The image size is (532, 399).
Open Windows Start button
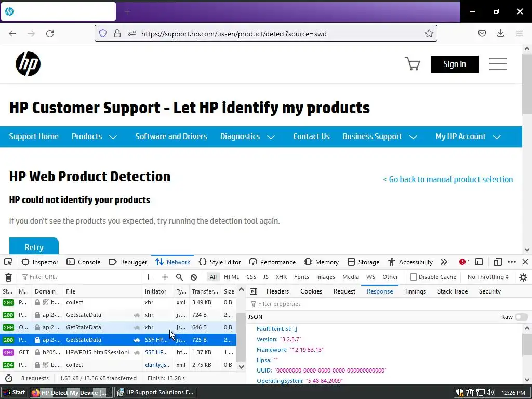click(x=14, y=393)
